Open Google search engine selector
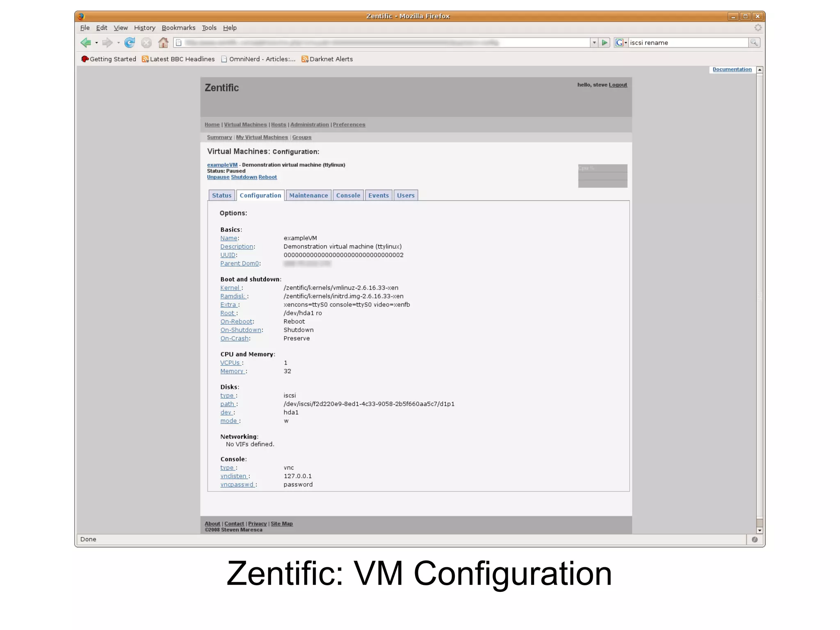This screenshot has height=630, width=840. 621,43
